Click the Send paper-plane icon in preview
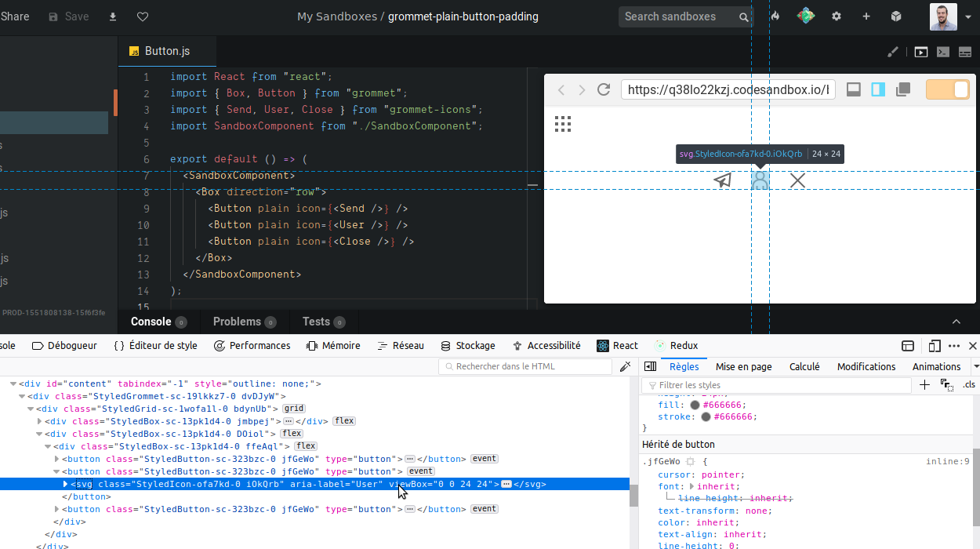Image resolution: width=980 pixels, height=549 pixels. [722, 180]
